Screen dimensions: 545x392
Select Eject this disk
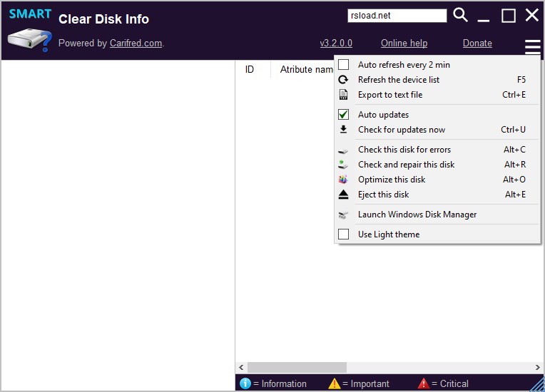[437, 195]
